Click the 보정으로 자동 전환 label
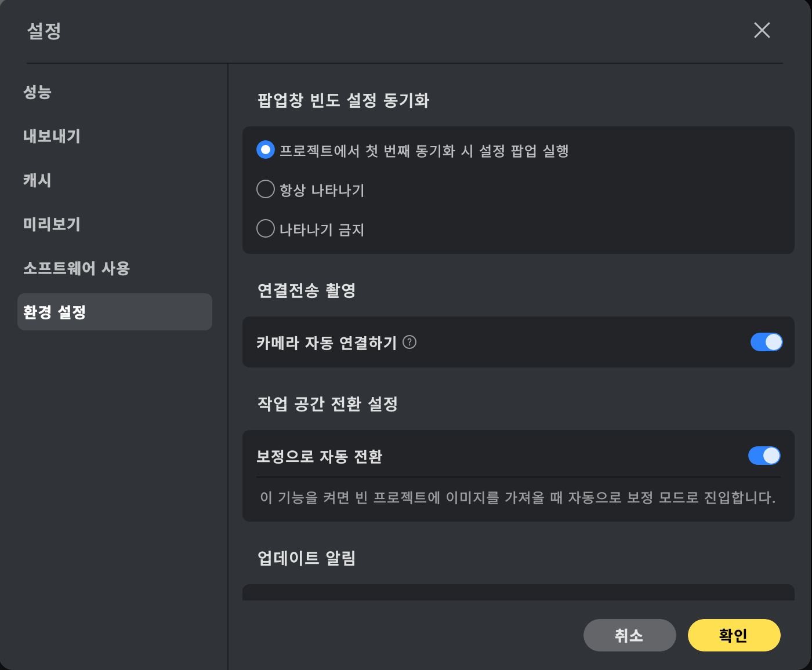 pos(320,457)
